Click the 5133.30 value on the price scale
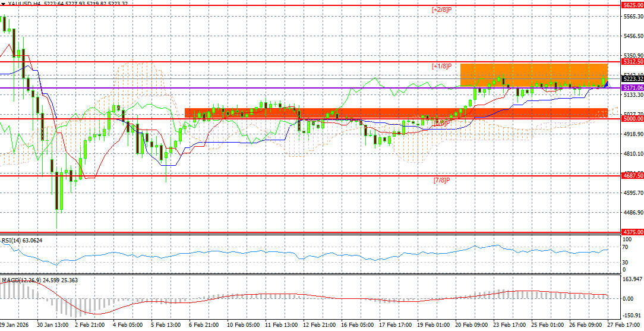Viewport: 644px width, 331px height. click(633, 95)
